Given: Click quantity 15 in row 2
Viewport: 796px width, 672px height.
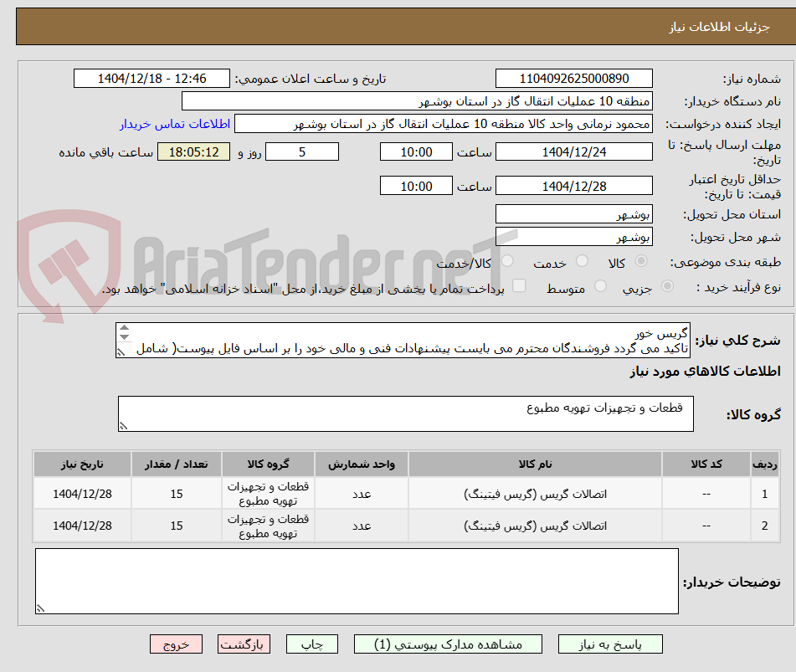Looking at the screenshot, I should (x=176, y=526).
